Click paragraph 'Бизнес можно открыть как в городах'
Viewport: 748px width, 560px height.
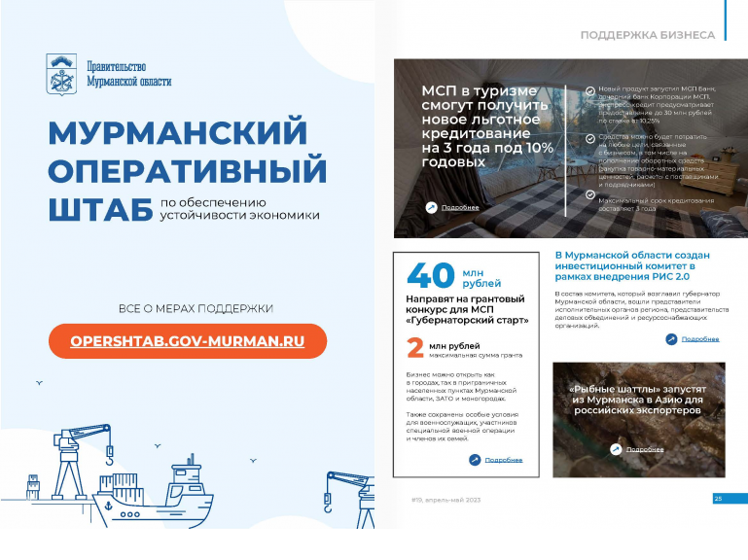(461, 386)
